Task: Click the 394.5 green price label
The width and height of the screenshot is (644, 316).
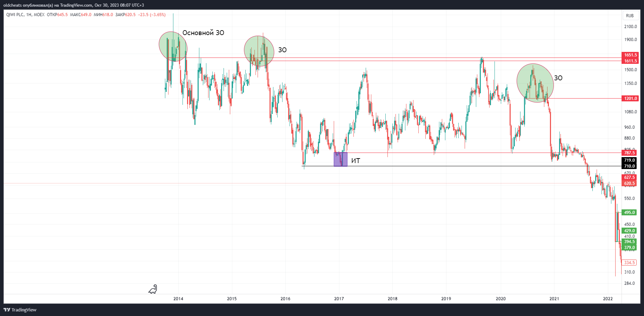Action: 629,242
